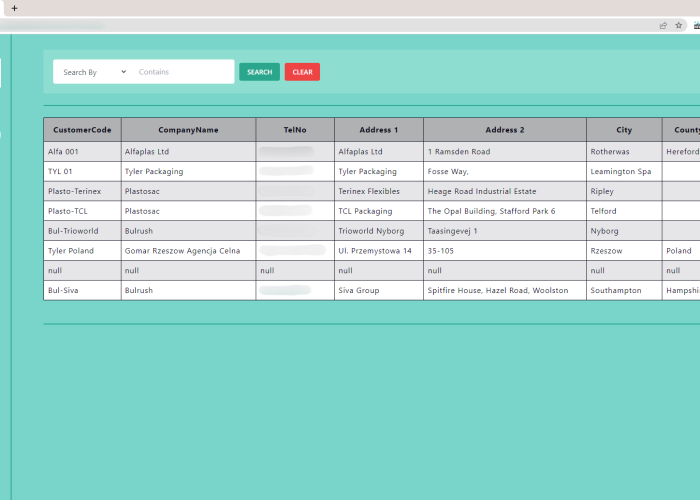Click the CompanyName column header
This screenshot has height=500, width=700.
tap(188, 130)
